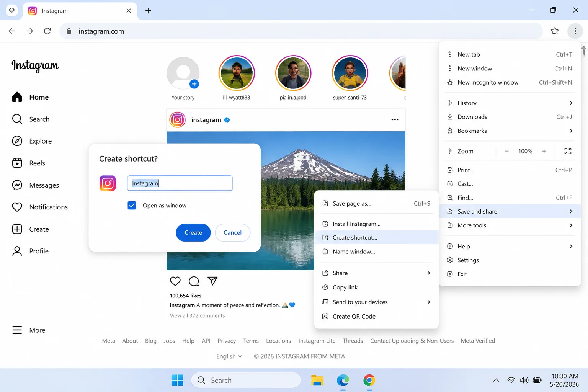Open Reels from the sidebar
The image size is (588, 392).
click(28, 163)
